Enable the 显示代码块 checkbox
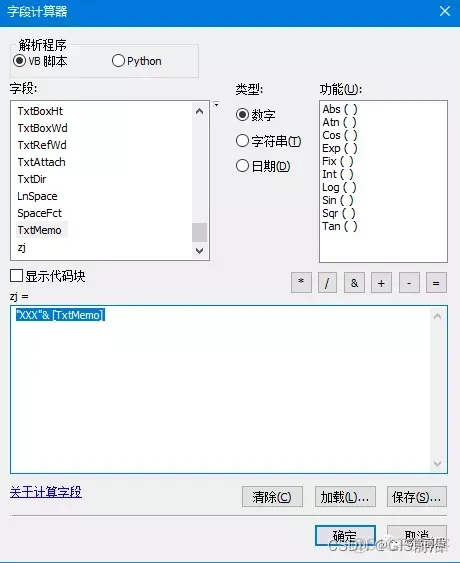 tap(17, 276)
